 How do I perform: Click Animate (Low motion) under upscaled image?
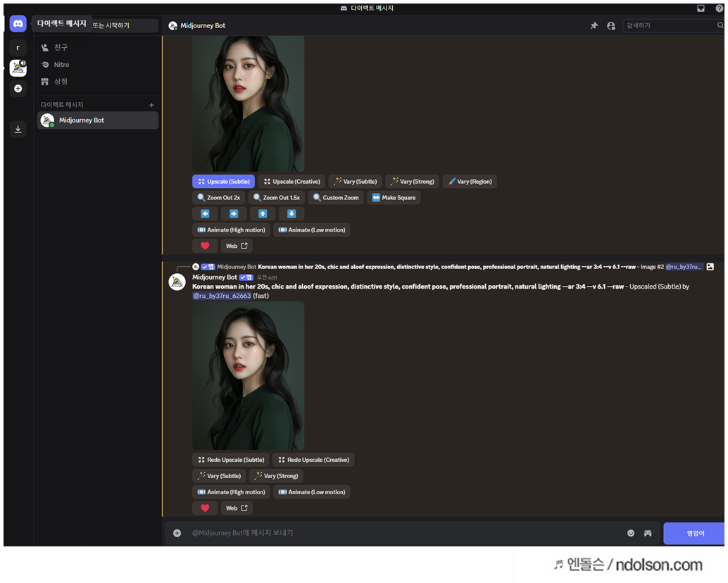[311, 492]
